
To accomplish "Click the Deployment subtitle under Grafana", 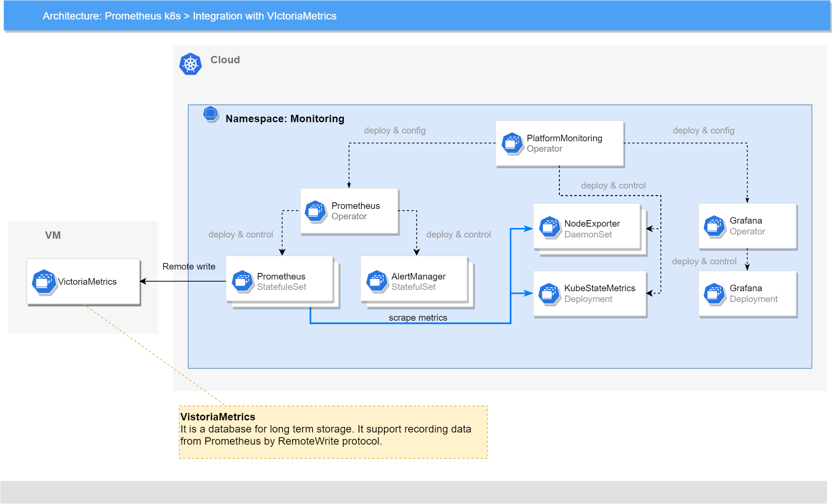I will pos(753,299).
